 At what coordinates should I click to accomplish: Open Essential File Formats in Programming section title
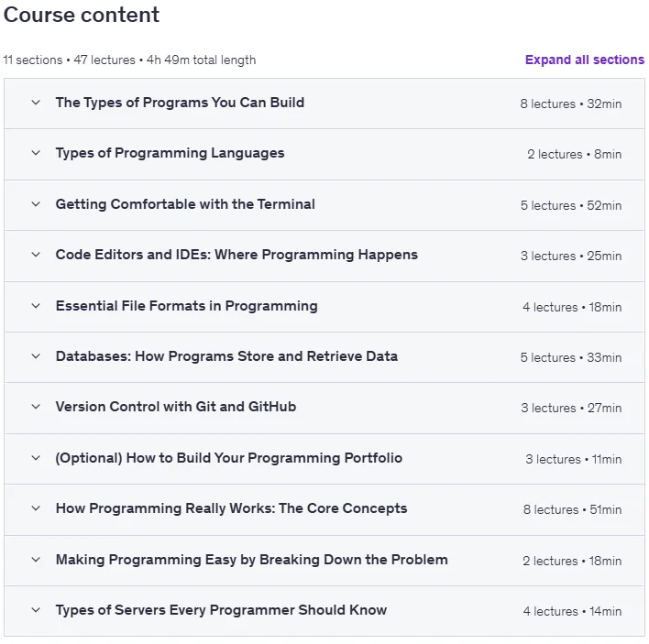[x=187, y=306]
